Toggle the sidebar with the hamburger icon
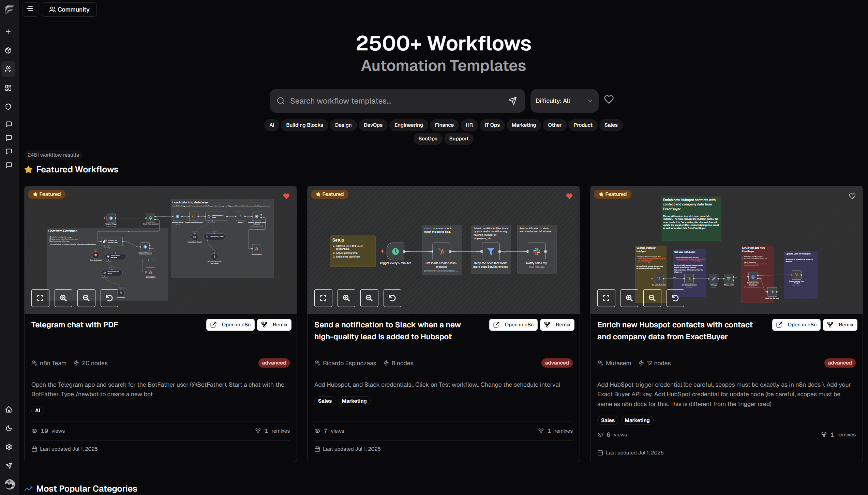The height and width of the screenshot is (495, 868). tap(30, 9)
